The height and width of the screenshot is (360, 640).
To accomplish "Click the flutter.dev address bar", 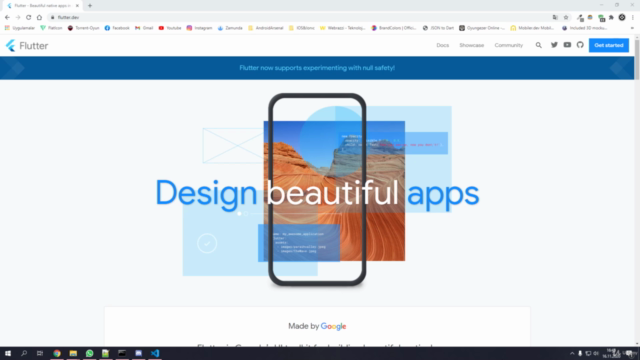I will coord(302,18).
